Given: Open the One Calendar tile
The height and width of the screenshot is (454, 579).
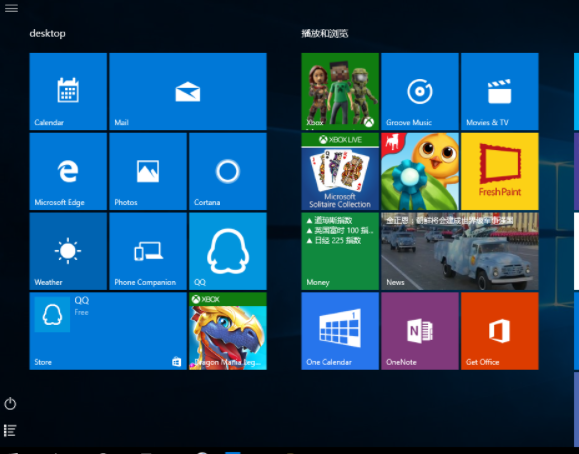Looking at the screenshot, I should (340, 331).
